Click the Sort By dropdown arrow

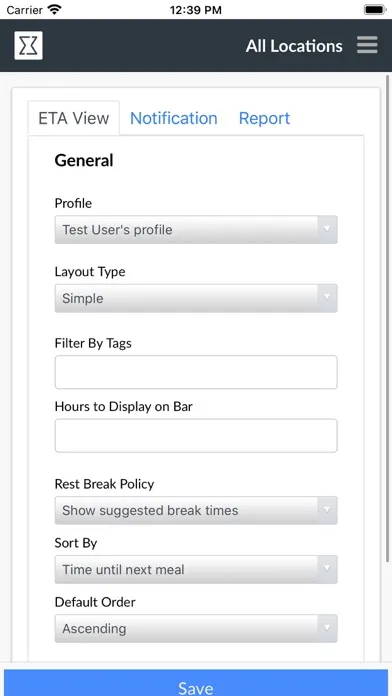click(327, 569)
